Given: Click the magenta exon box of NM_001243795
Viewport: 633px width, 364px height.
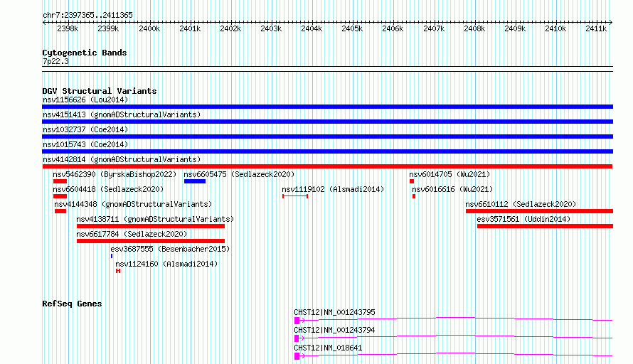Looking at the screenshot, I should tap(297, 321).
